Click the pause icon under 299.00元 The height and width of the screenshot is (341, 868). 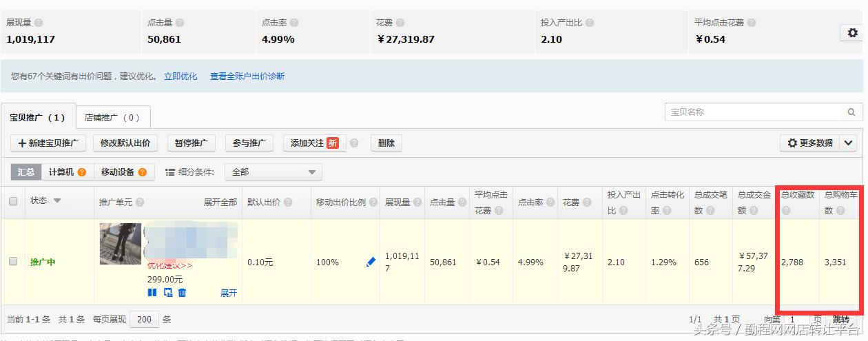[x=152, y=293]
